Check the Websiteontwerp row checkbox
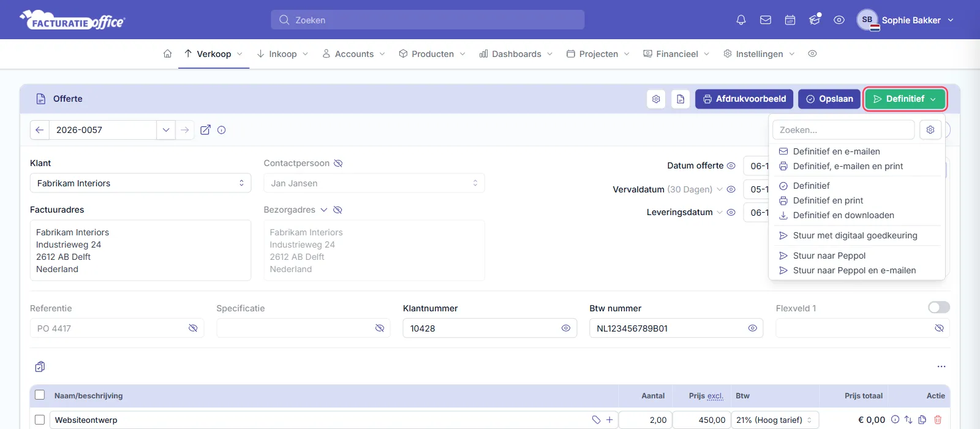This screenshot has width=980, height=429. coord(40,420)
